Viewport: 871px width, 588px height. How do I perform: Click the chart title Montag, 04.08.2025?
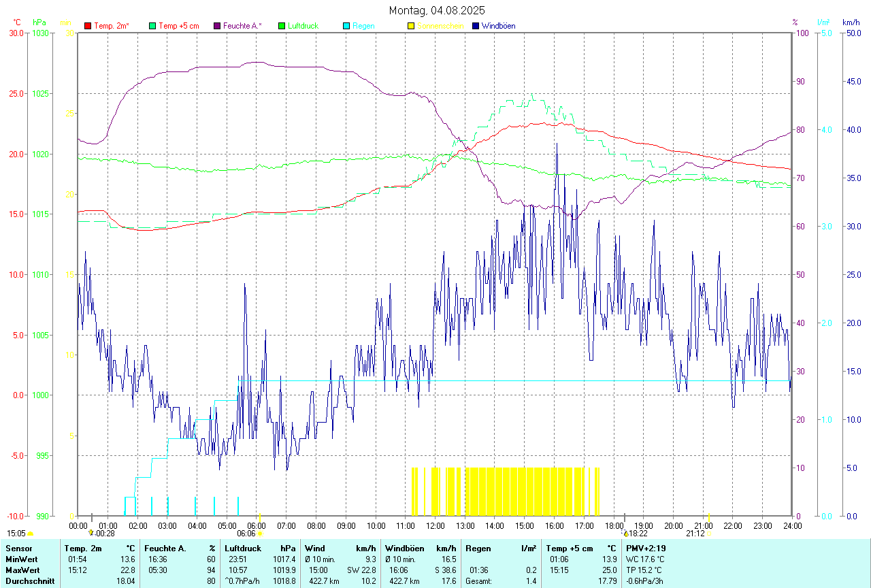pos(435,10)
